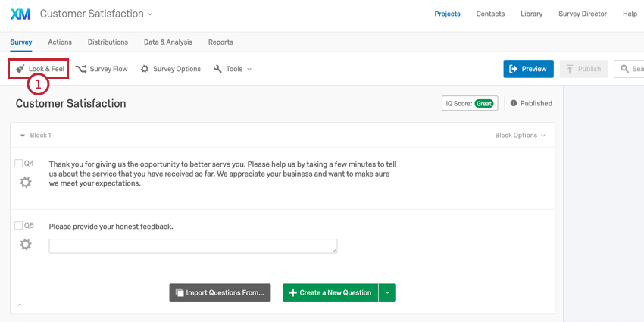Viewport: 644px width, 322px height.
Task: Click the search magnifier icon
Action: [x=625, y=69]
